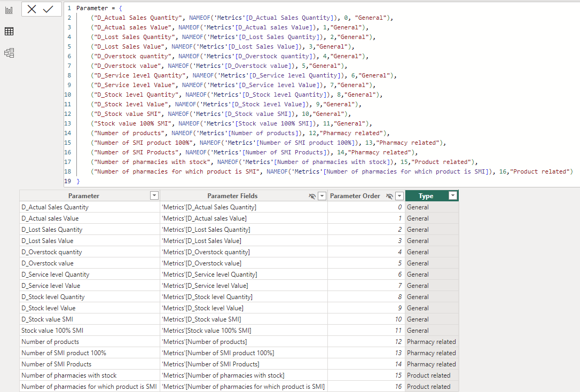The height and width of the screenshot is (392, 580).
Task: Open the Type column filter dropdown
Action: point(453,195)
